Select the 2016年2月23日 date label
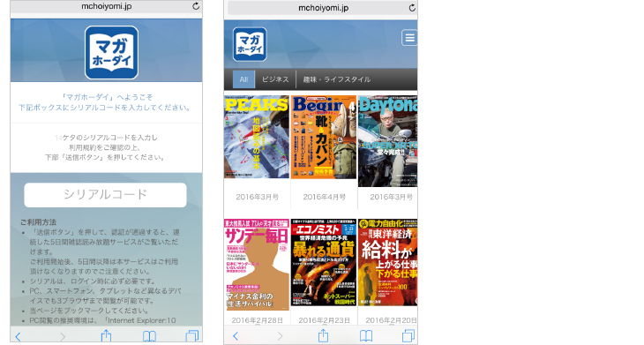Viewport: 644px width, 345px height. coord(324,320)
